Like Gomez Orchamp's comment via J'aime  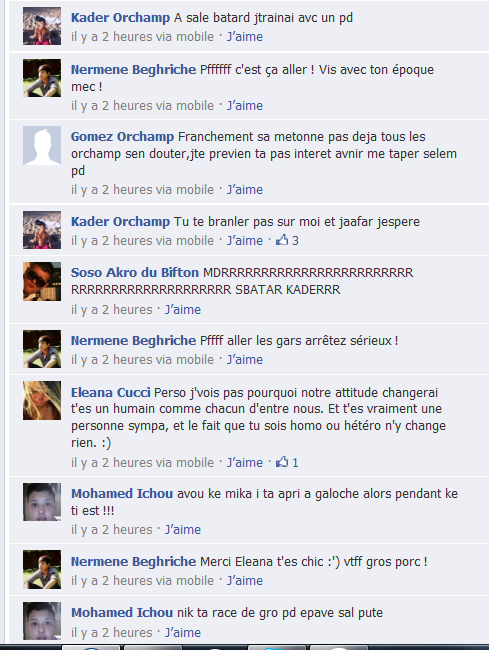pyautogui.click(x=244, y=190)
